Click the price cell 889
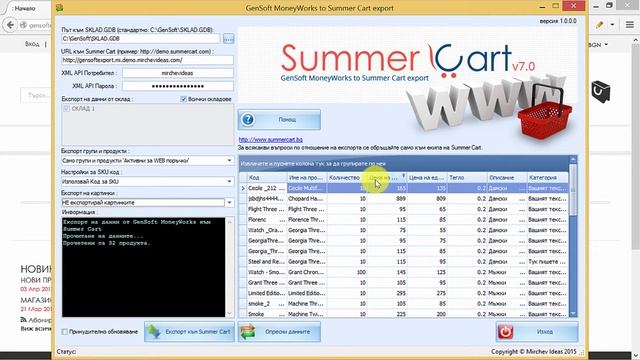The width and height of the screenshot is (640, 360). [x=387, y=199]
